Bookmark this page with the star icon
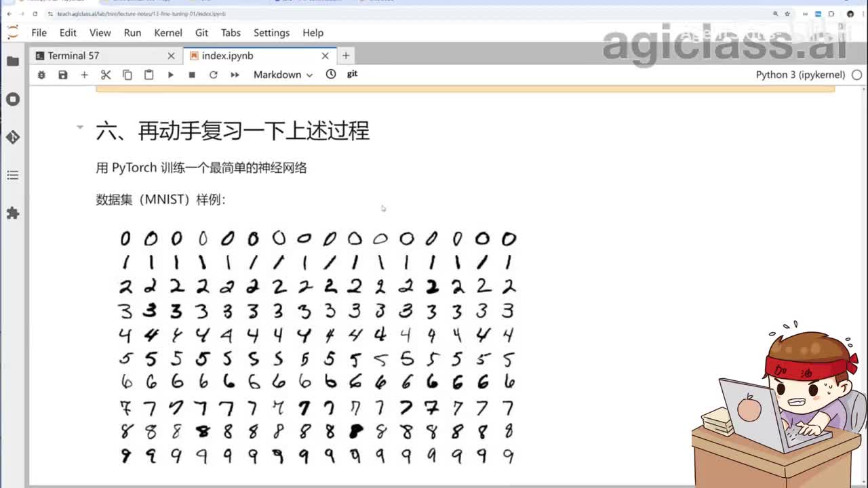Image resolution: width=868 pixels, height=488 pixels. point(787,14)
